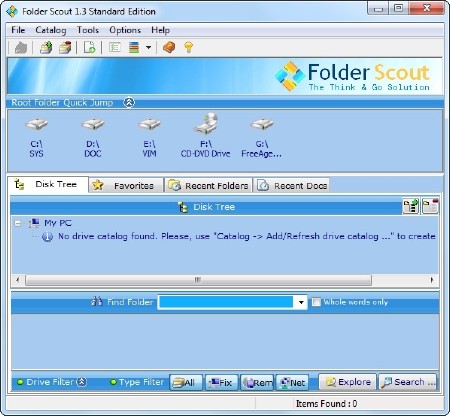Click the add drive catalog toolbar icon

[x=46, y=47]
